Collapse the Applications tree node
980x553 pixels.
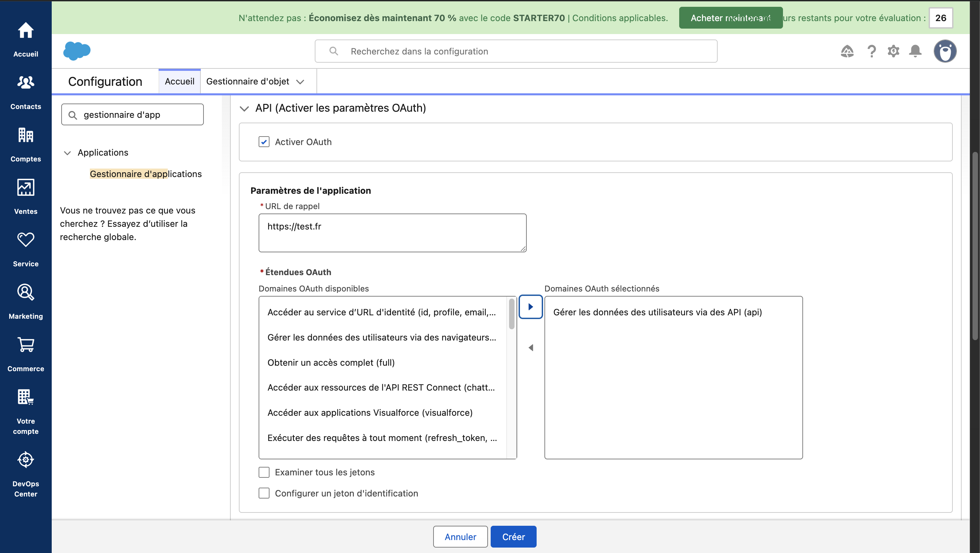(67, 153)
